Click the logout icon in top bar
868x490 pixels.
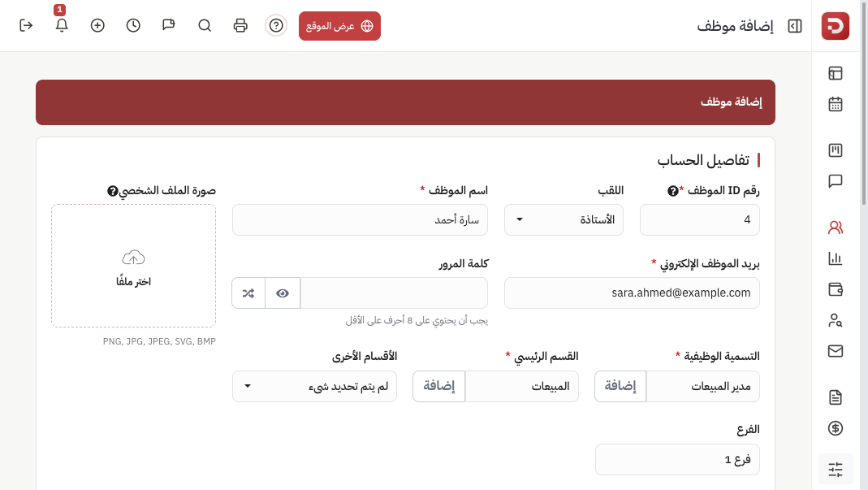click(x=26, y=25)
